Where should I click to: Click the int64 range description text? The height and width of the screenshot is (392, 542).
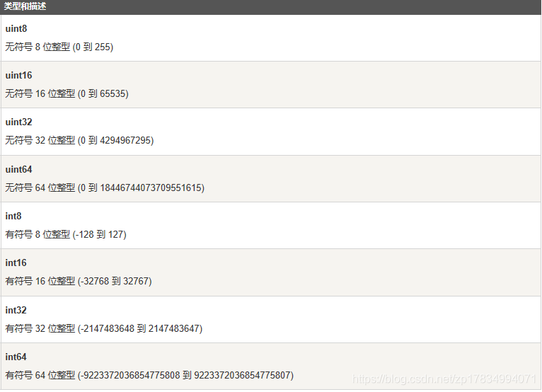point(149,375)
